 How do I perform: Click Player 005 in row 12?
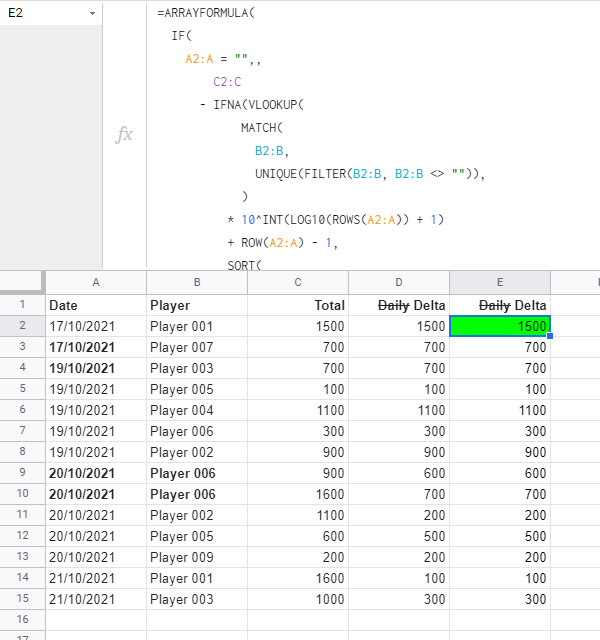pyautogui.click(x=197, y=536)
